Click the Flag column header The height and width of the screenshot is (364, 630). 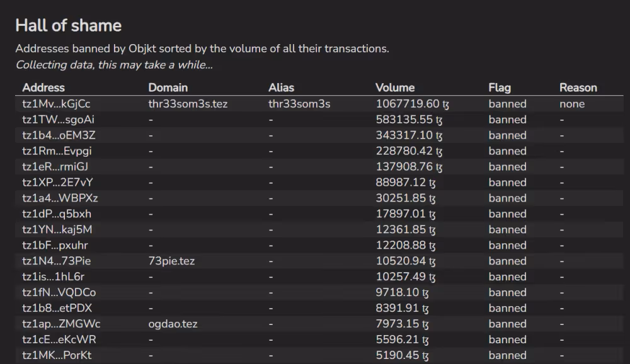coord(500,88)
